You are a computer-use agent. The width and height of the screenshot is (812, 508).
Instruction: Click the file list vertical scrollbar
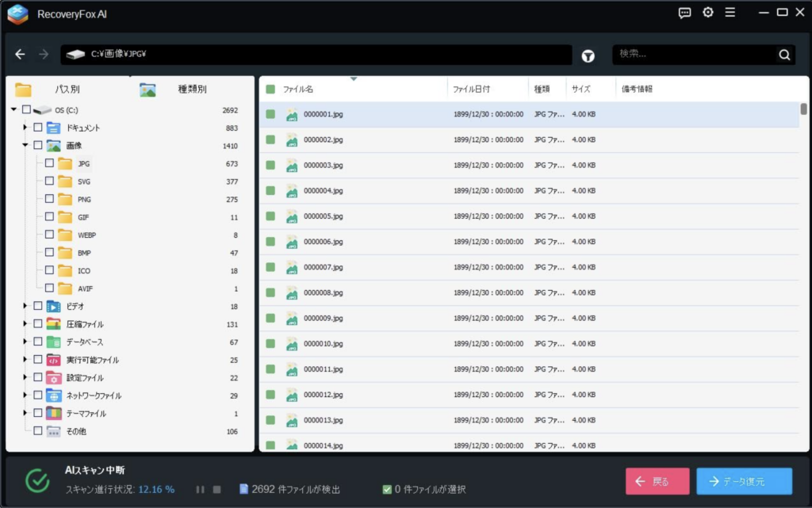coord(803,109)
